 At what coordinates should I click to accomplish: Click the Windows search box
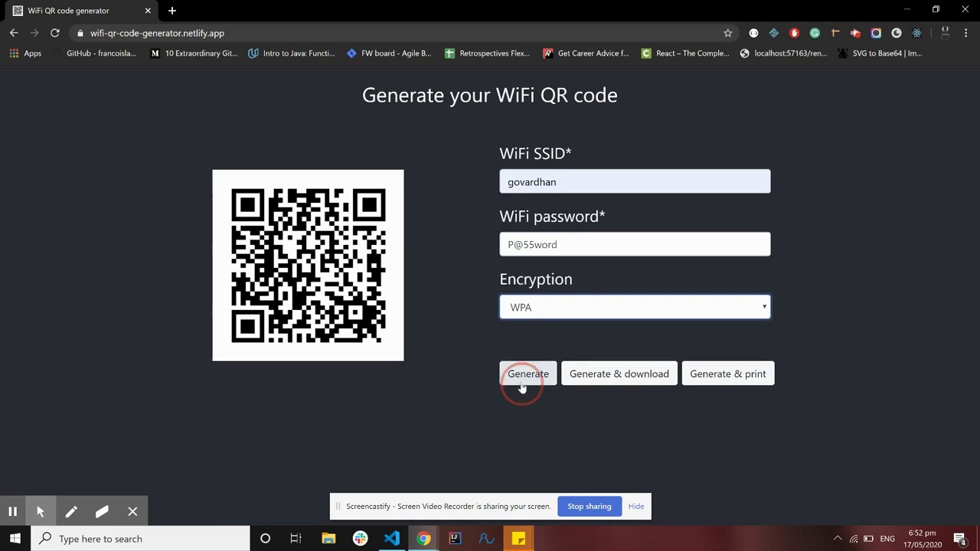click(x=140, y=539)
